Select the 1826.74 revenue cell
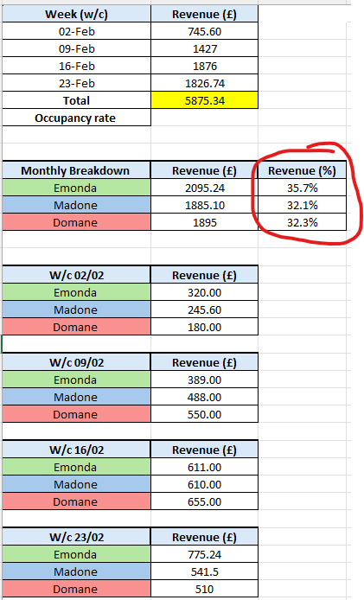Viewport: 364px width, 600px height. 204,83
